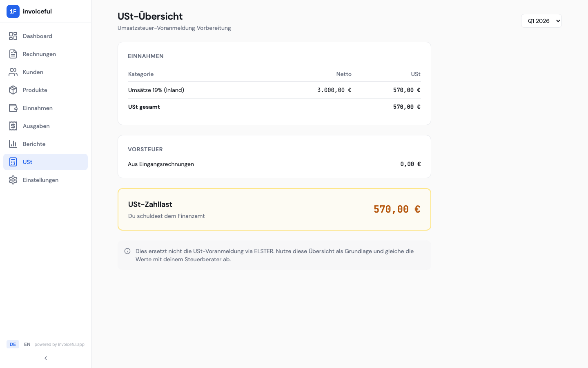Image resolution: width=588 pixels, height=368 pixels.
Task: Click the USt-Zahllast heading
Action: (x=150, y=204)
